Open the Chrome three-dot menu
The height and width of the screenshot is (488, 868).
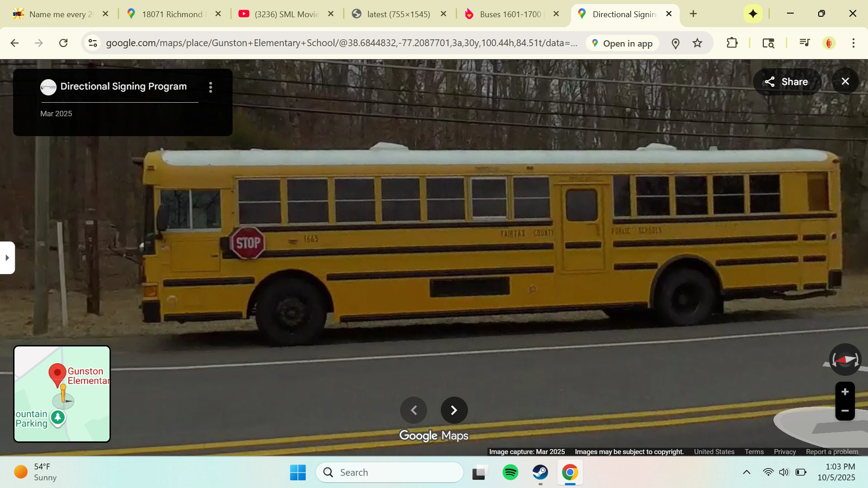854,43
